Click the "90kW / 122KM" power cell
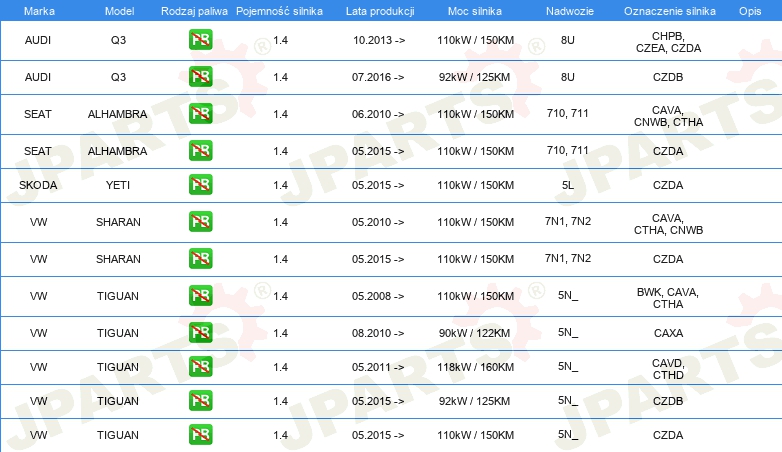The image size is (782, 452). point(474,333)
